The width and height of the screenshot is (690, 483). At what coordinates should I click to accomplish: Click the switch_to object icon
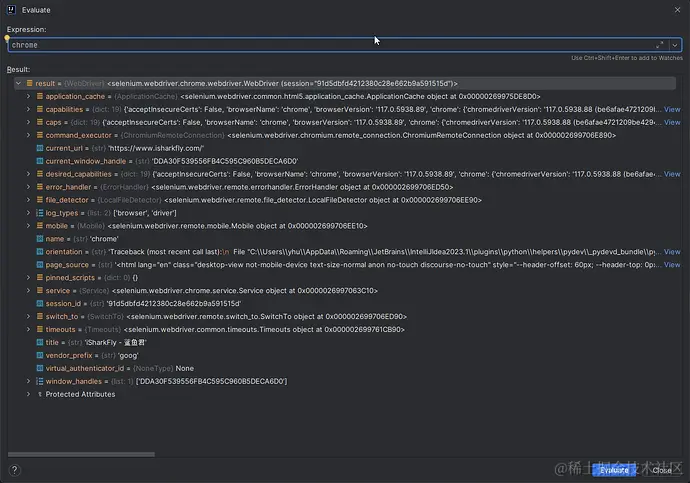(x=40, y=317)
